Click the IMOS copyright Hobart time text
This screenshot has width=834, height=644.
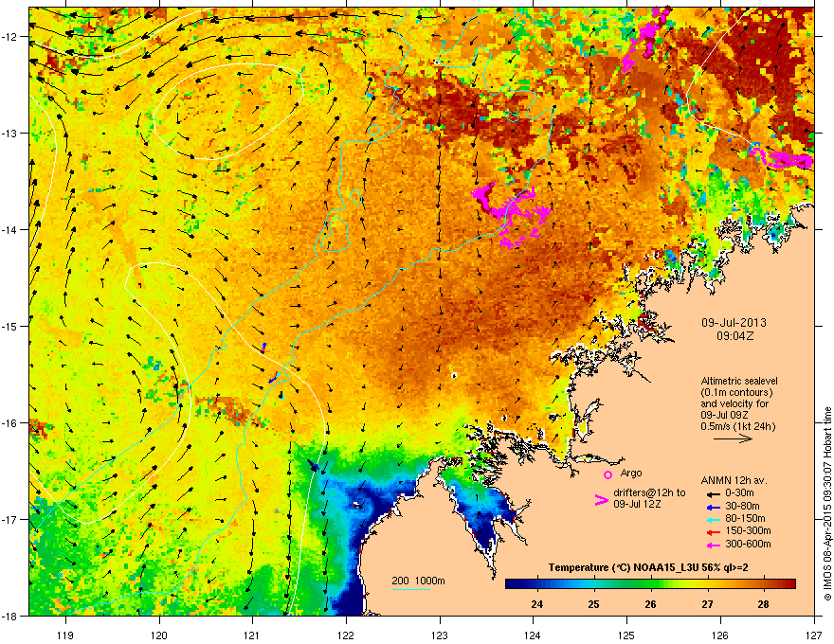point(827,504)
